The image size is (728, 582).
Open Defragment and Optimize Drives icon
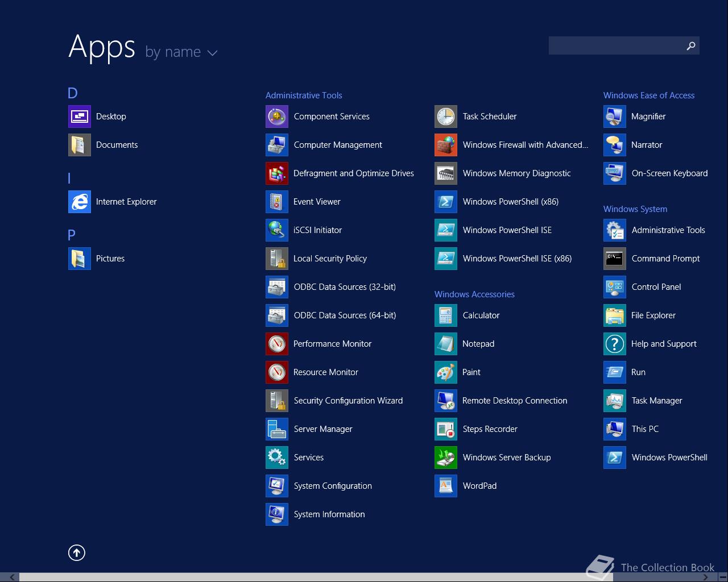click(277, 173)
